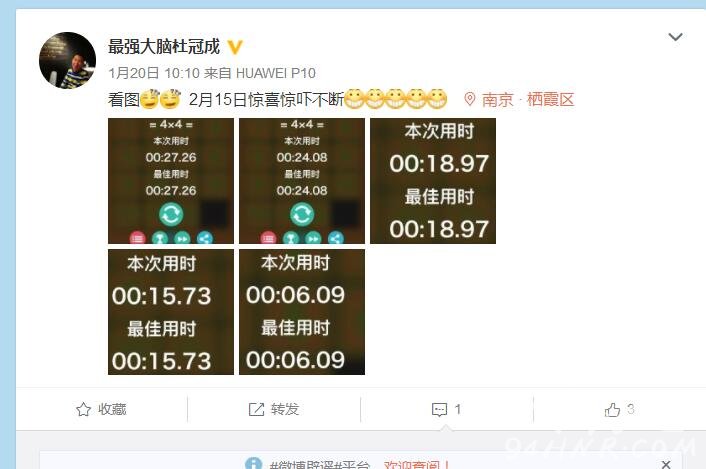The width and height of the screenshot is (706, 469).
Task: Open the post options chevron menu
Action: click(x=675, y=37)
